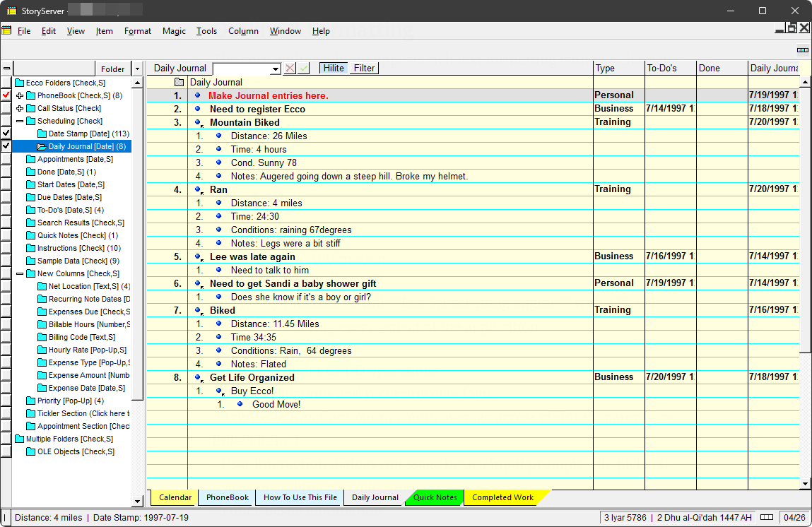Click the bullet icon of 'Get Life Organized'
The height and width of the screenshot is (527, 812).
[198, 378]
